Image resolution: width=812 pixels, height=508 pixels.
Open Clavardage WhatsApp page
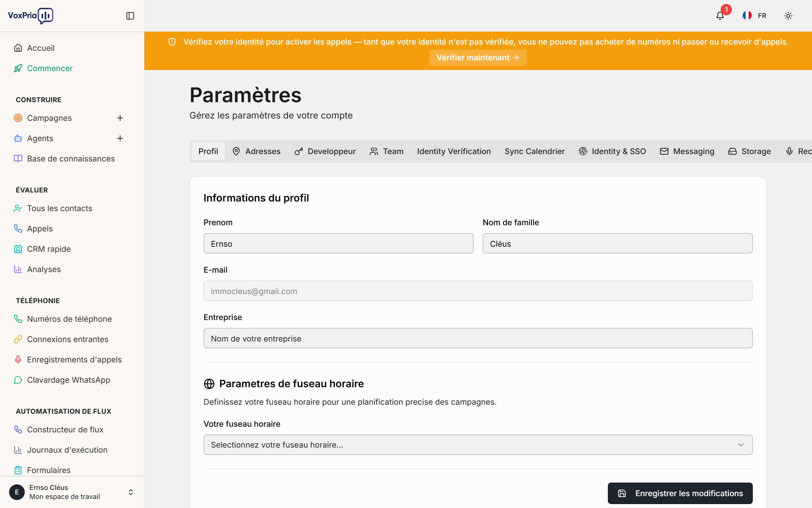[x=69, y=380]
